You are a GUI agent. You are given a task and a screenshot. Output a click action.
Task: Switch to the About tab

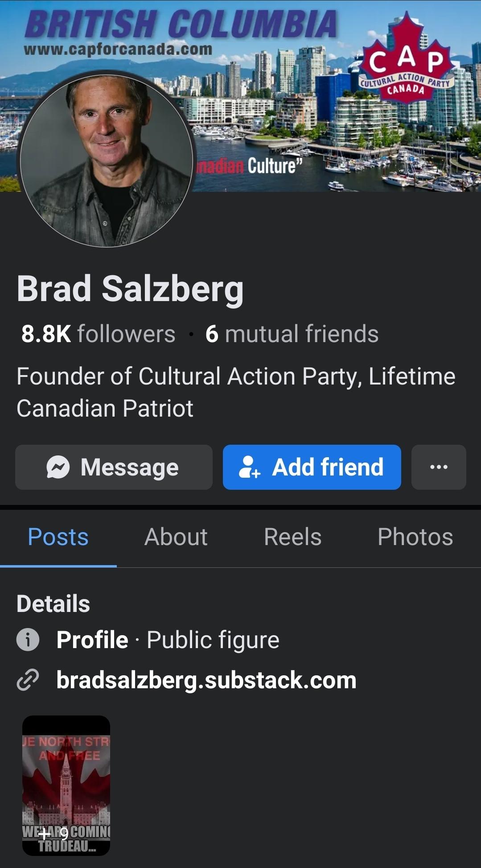[176, 537]
